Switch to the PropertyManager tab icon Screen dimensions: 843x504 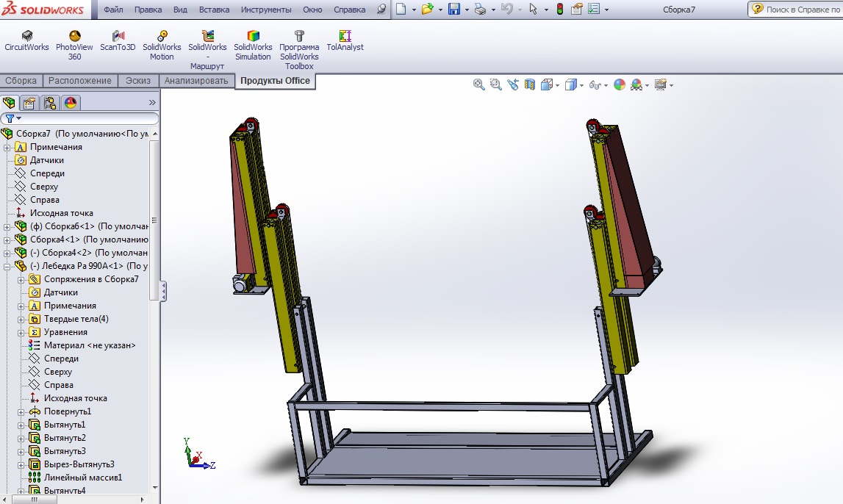[29, 103]
